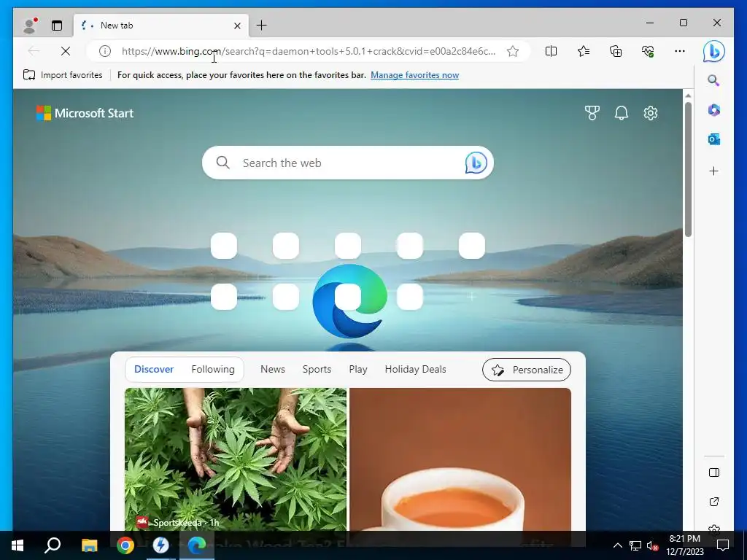747x560 pixels.
Task: View site information icon in address bar
Action: (105, 51)
